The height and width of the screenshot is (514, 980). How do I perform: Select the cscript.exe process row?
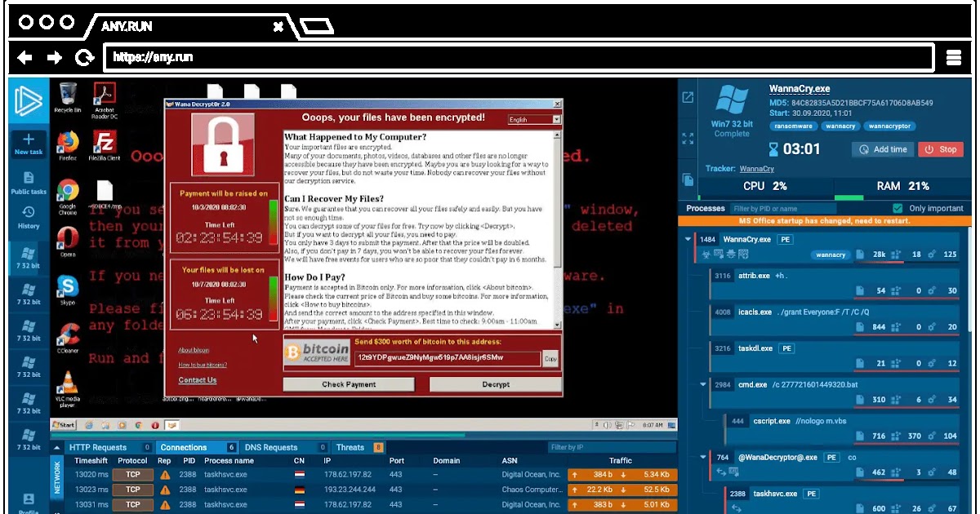[843, 428]
